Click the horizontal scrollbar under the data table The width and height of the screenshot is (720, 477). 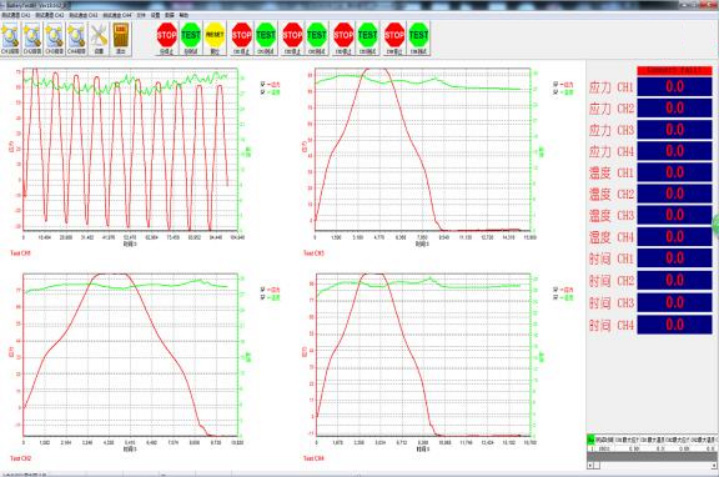650,464
